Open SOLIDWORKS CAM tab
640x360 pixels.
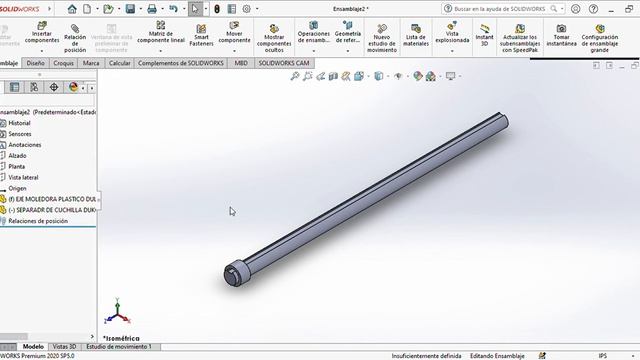284,63
